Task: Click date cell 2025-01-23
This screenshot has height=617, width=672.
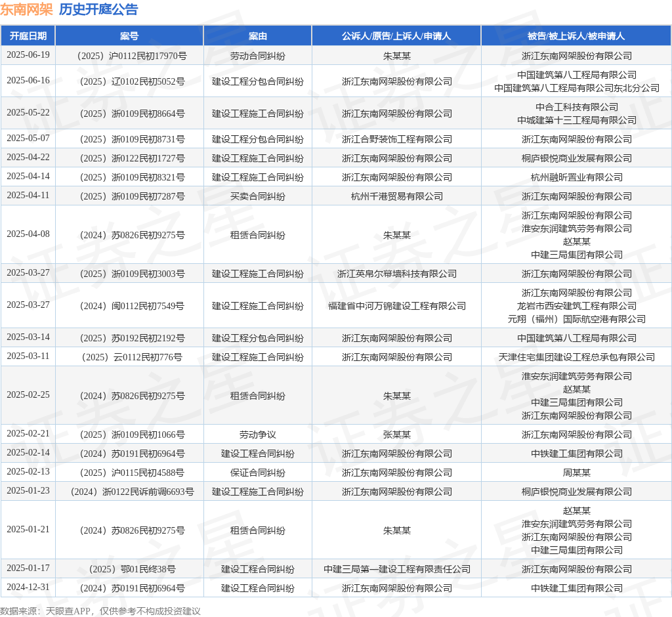Action: tap(28, 490)
